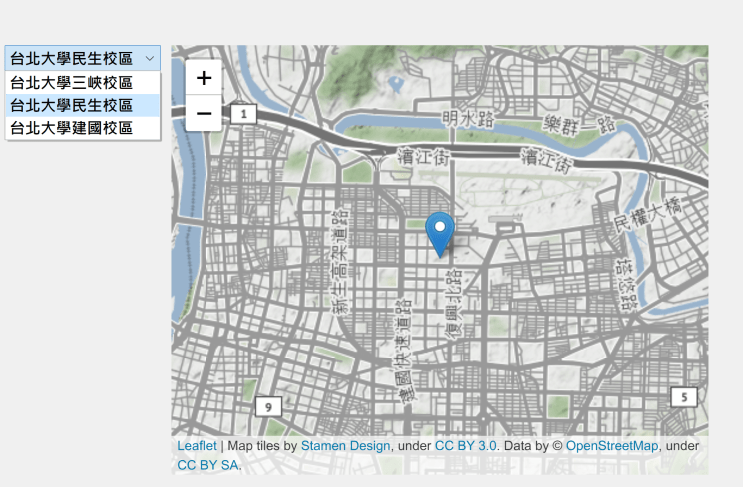Choose the highlighted 台北大學民生校區 option
The image size is (743, 487).
72,105
